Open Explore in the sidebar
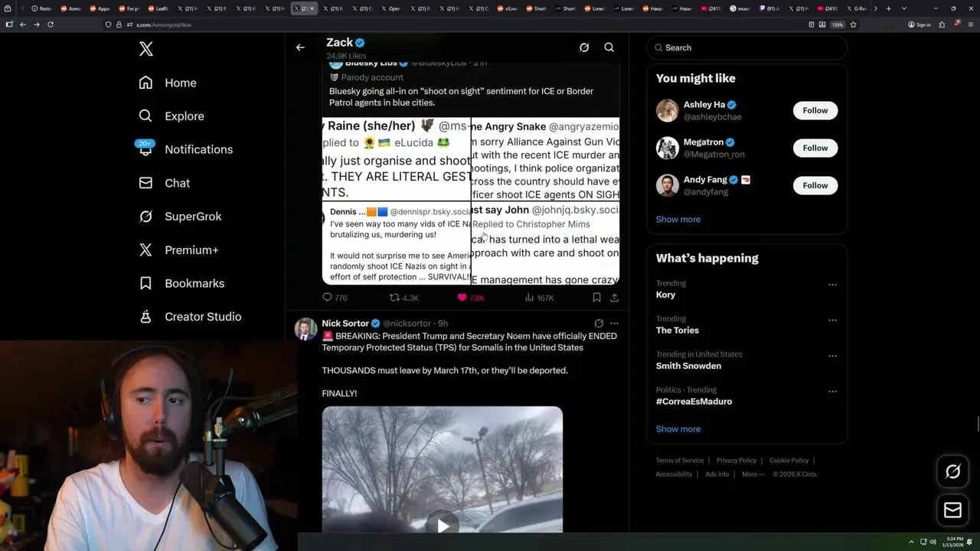 pyautogui.click(x=171, y=116)
